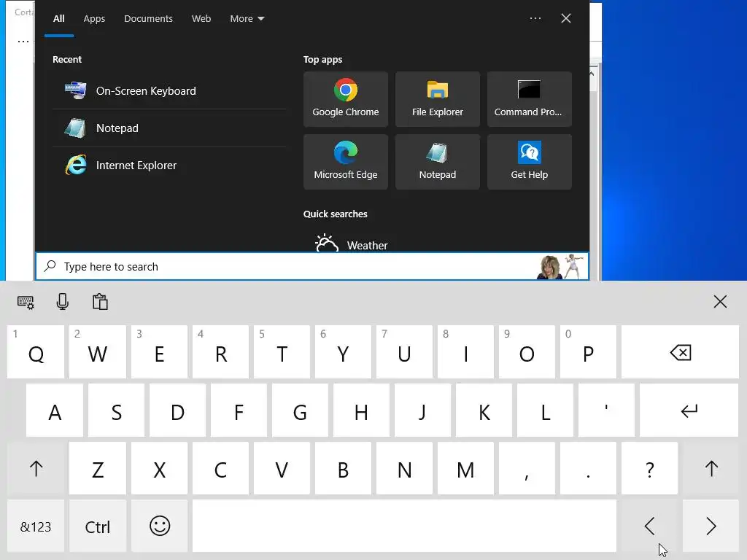Tap the backspace key
This screenshot has height=560, width=747.
[x=680, y=352]
